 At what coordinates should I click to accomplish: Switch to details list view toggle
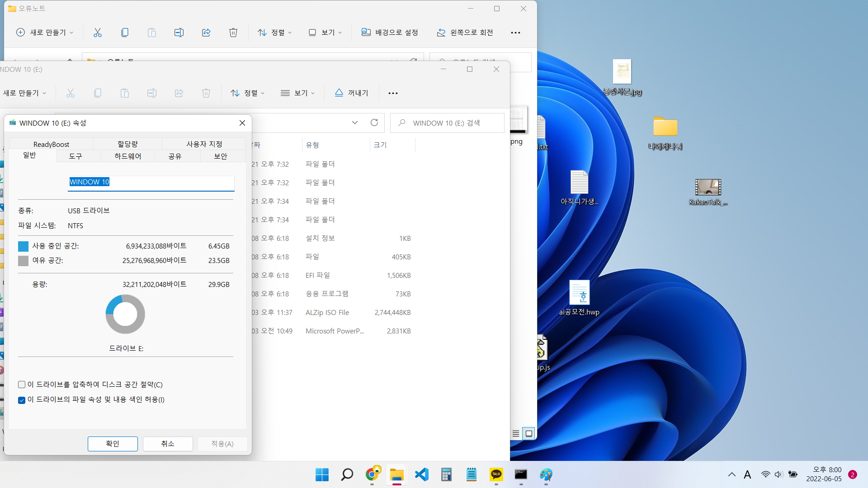(516, 433)
